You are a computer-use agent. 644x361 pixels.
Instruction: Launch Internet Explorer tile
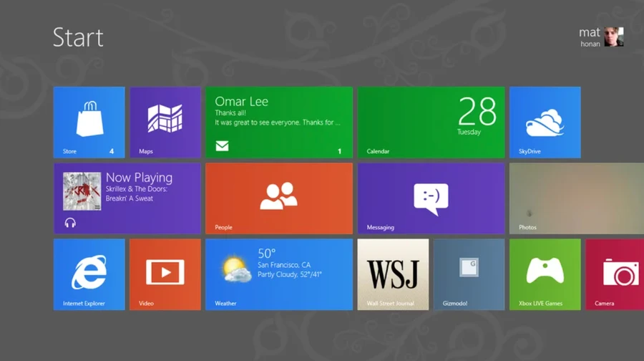tap(89, 274)
